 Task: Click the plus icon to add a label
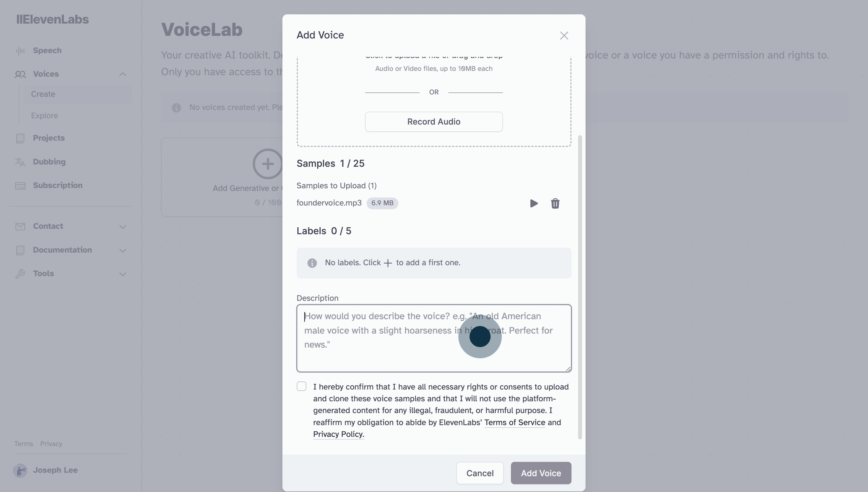click(x=388, y=263)
